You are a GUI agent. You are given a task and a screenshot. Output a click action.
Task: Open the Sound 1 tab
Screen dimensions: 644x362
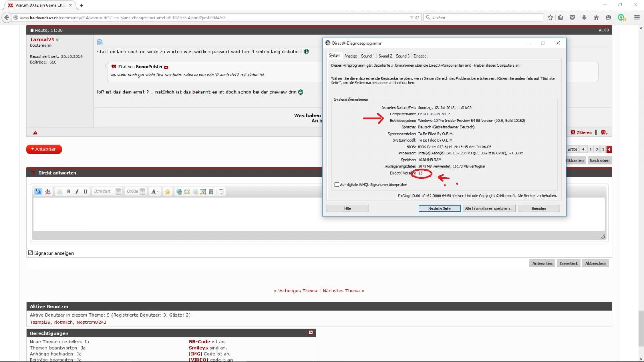tap(368, 56)
